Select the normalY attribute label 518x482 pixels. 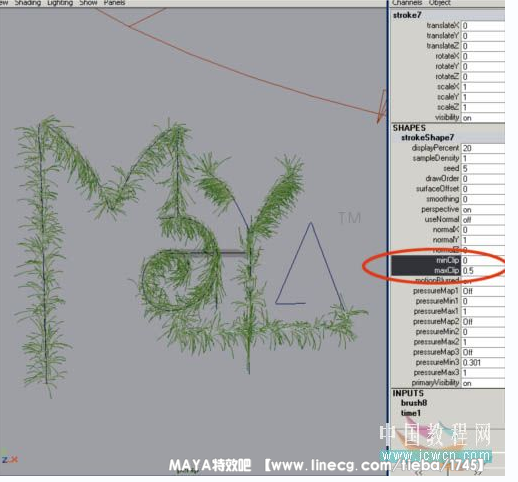pyautogui.click(x=446, y=240)
